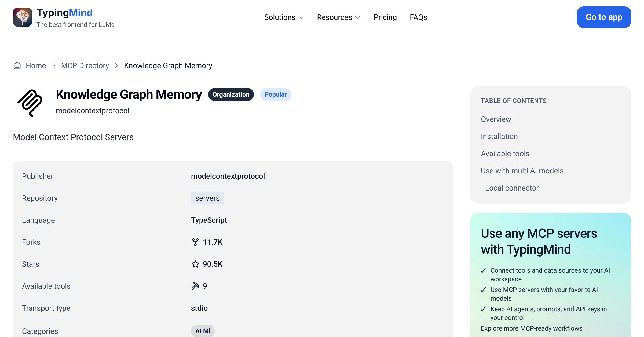644x337 pixels.
Task: Click the TABLE OF CONTENTS heading
Action: tap(514, 101)
